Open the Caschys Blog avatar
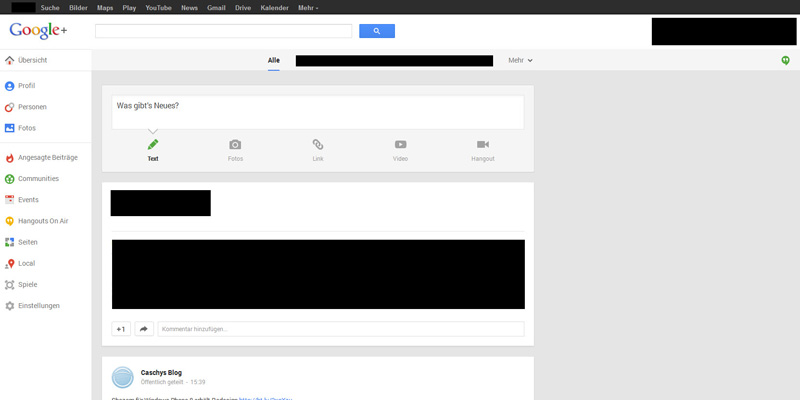The image size is (800, 400). 122,377
